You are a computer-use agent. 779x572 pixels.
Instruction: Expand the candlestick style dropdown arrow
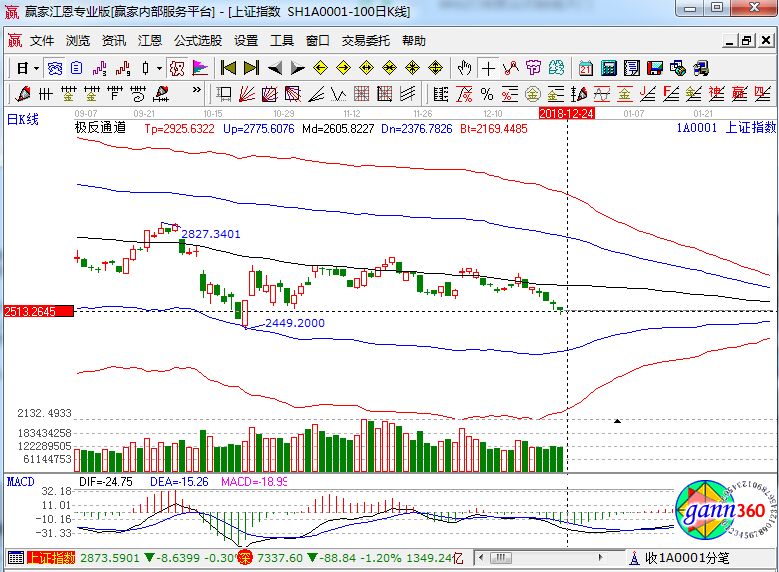160,69
